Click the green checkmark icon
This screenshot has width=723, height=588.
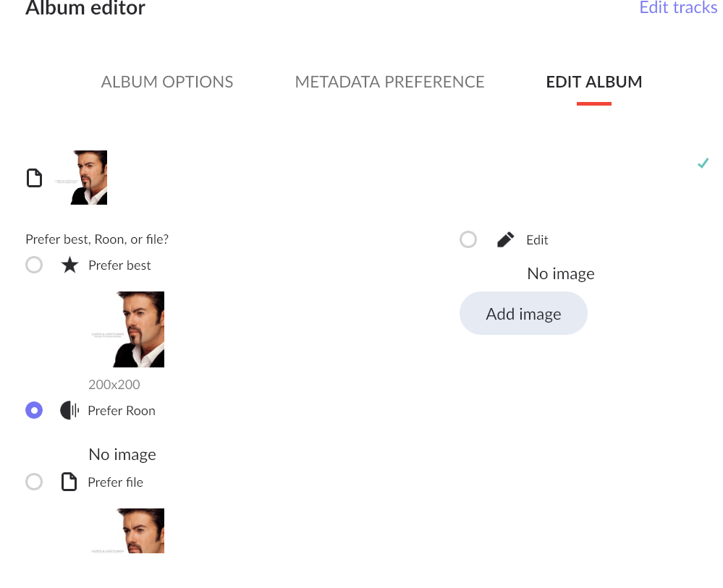tap(702, 163)
